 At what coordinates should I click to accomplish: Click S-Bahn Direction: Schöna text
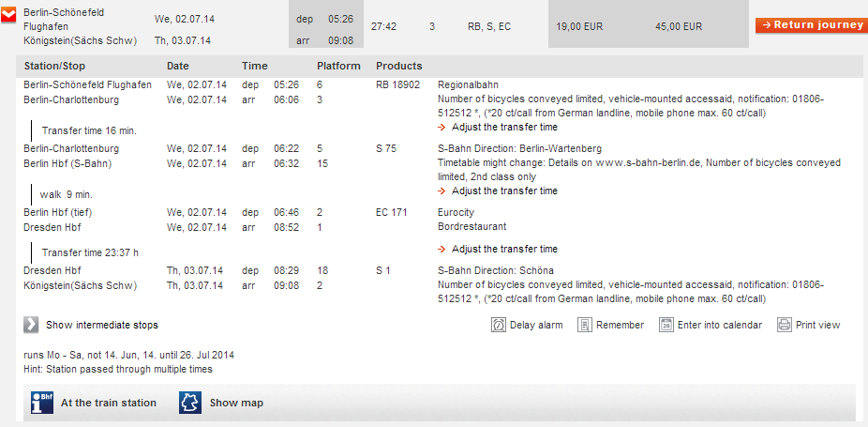(x=496, y=270)
